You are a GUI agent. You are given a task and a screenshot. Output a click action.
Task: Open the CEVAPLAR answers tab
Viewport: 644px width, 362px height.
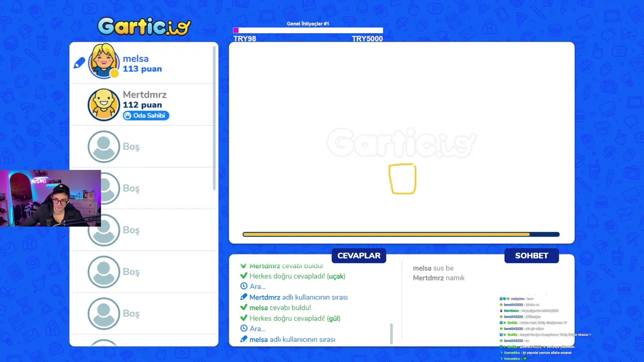[359, 255]
